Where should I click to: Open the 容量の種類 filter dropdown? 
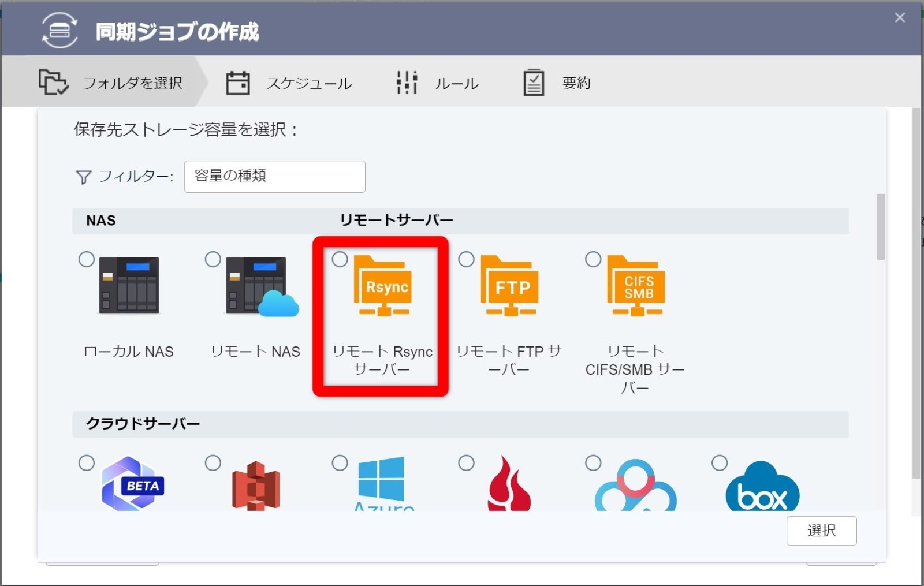point(274,176)
